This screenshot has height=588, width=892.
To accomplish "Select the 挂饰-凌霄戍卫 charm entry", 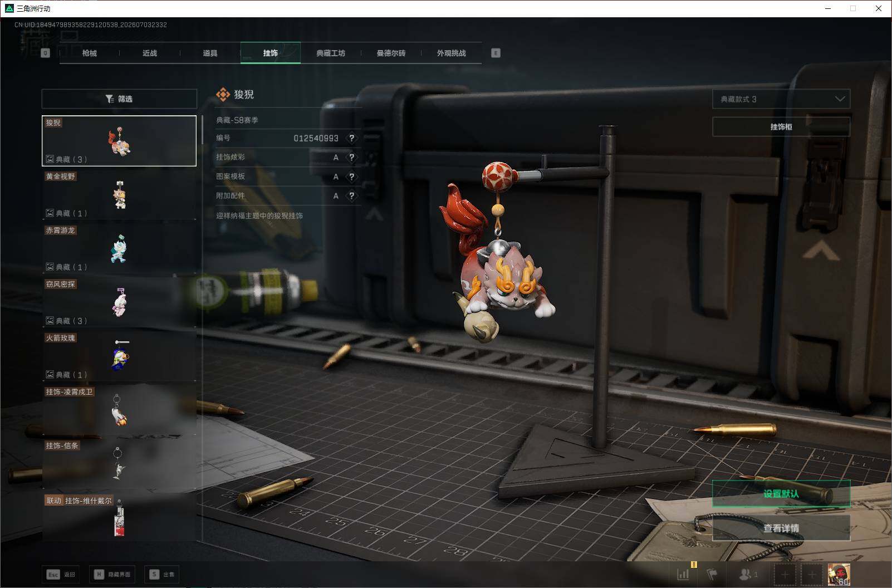I will click(x=119, y=410).
